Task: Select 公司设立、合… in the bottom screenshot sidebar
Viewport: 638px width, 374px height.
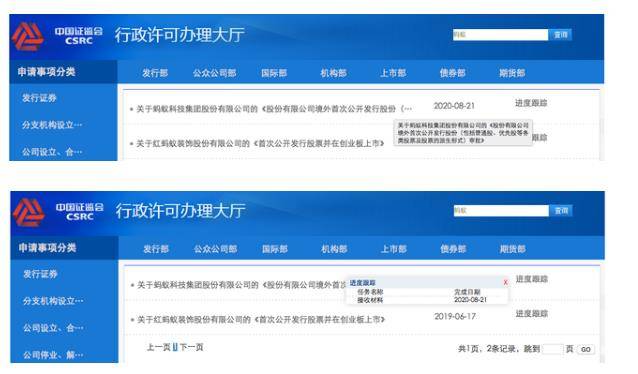Action: click(53, 328)
